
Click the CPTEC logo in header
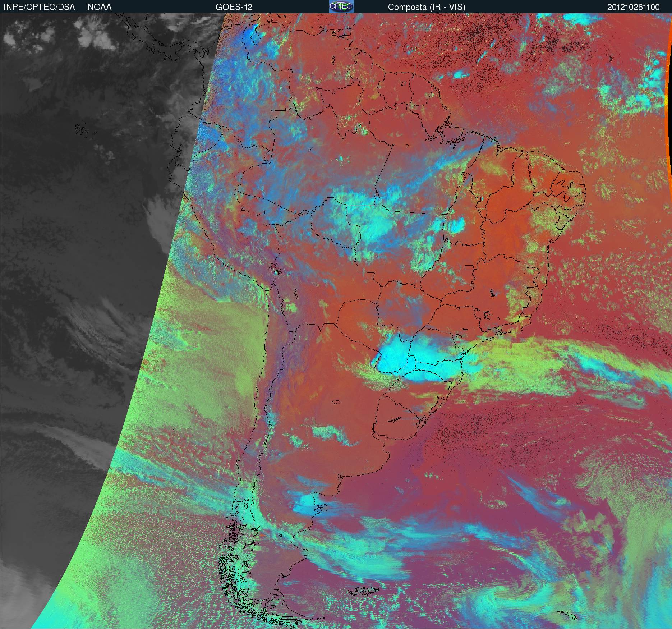point(341,6)
